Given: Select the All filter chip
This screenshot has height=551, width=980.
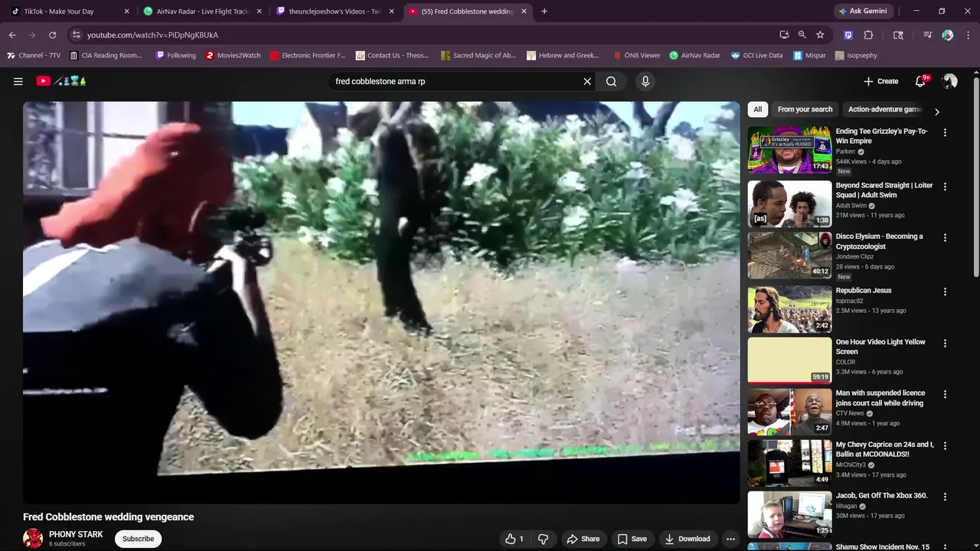Looking at the screenshot, I should (757, 109).
